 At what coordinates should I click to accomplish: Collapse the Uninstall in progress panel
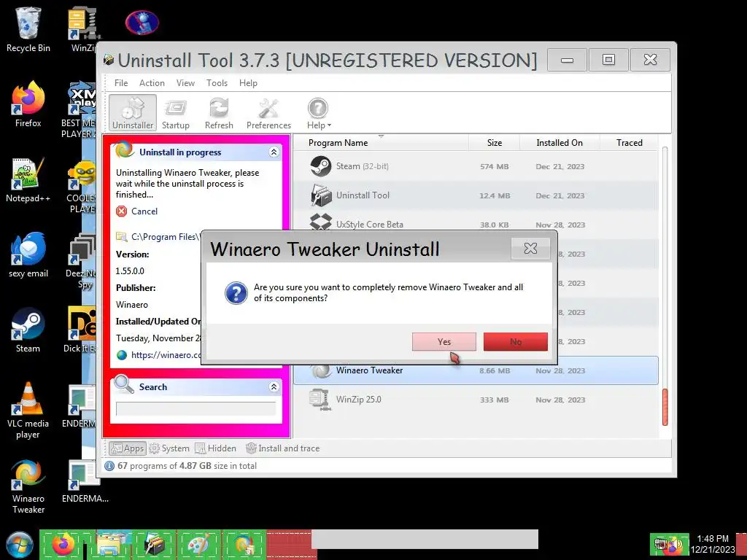point(274,152)
